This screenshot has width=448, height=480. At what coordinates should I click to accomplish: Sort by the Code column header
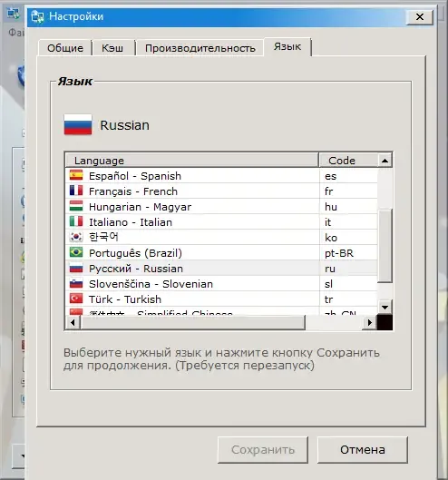348,161
